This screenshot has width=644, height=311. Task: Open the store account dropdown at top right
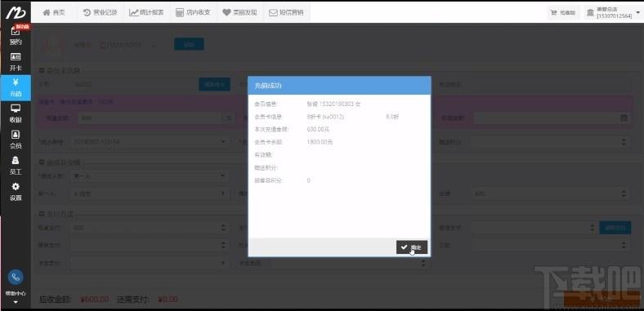(614, 13)
